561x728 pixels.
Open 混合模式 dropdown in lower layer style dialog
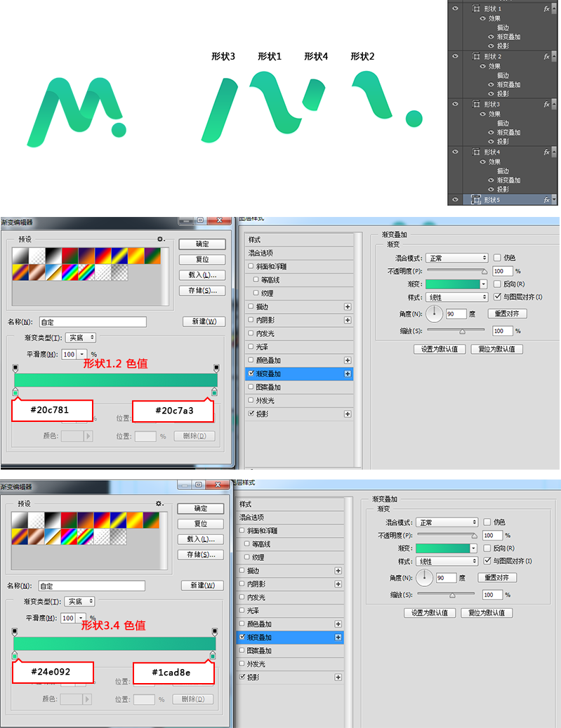pos(447,522)
